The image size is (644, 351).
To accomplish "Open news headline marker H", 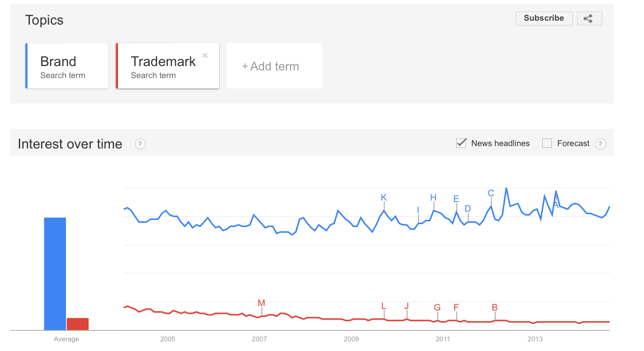I will (434, 198).
